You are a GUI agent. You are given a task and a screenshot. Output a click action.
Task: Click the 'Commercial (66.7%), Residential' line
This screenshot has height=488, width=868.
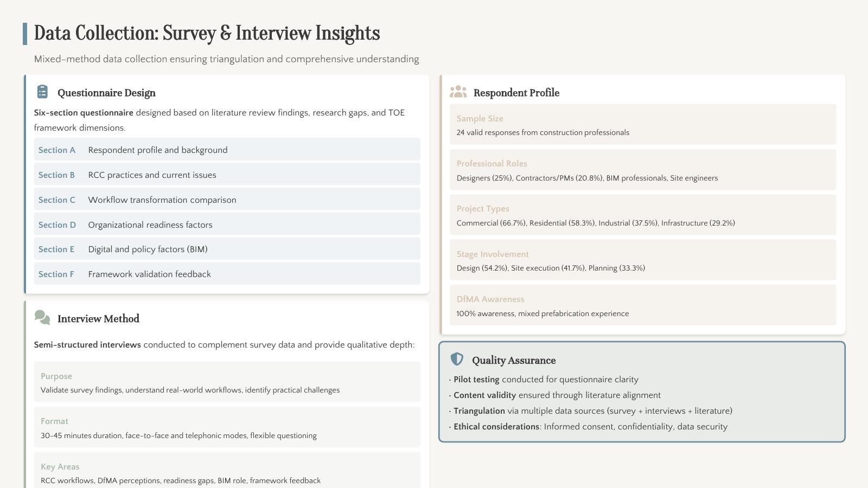click(596, 223)
